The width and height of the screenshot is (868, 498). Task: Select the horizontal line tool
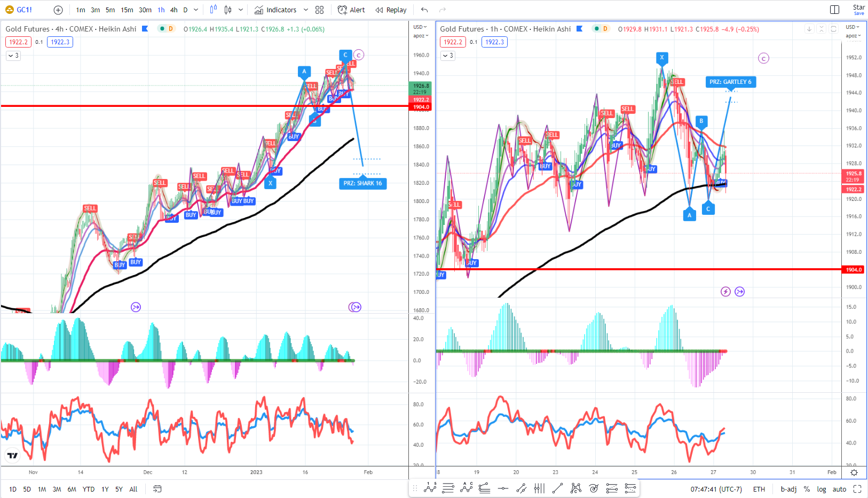point(503,488)
